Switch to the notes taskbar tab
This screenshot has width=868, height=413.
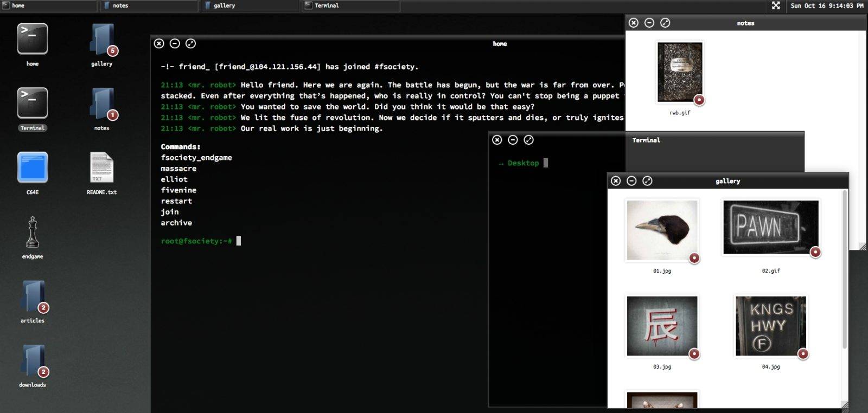(x=149, y=5)
